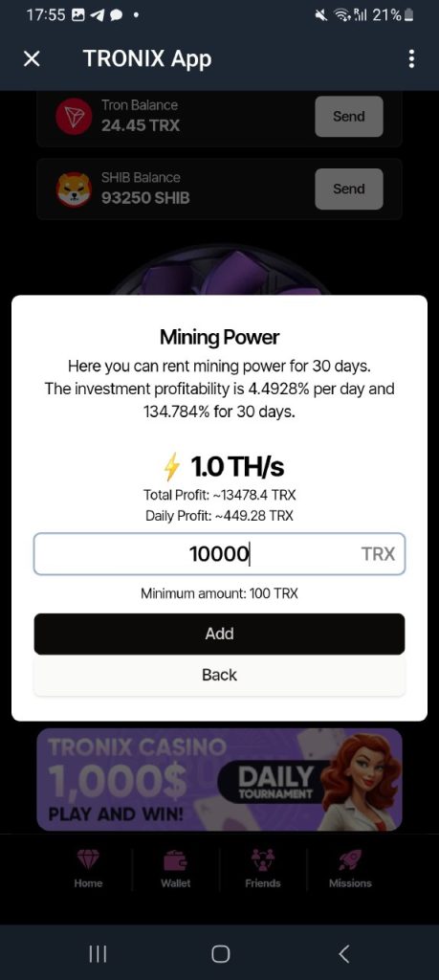The image size is (439, 980).
Task: Tap the Android back arrow
Action: click(342, 954)
